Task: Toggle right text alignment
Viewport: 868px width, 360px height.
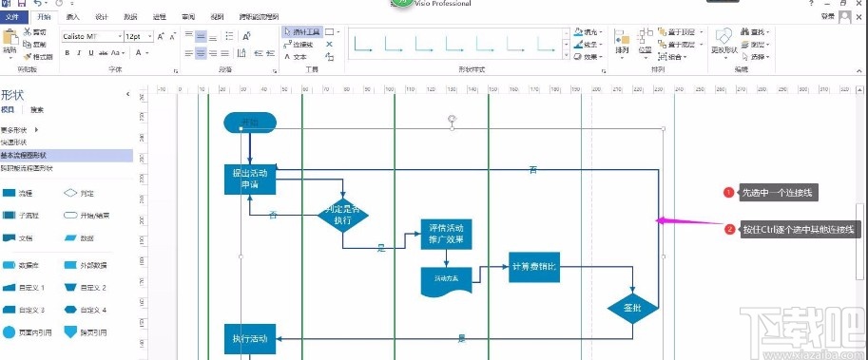Action: pyautogui.click(x=213, y=53)
